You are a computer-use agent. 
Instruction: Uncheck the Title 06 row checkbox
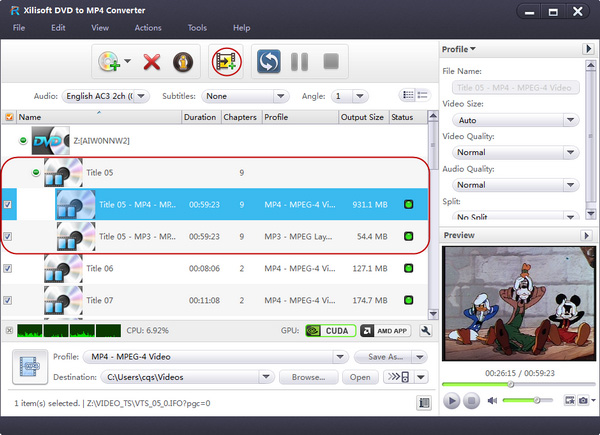[x=8, y=268]
